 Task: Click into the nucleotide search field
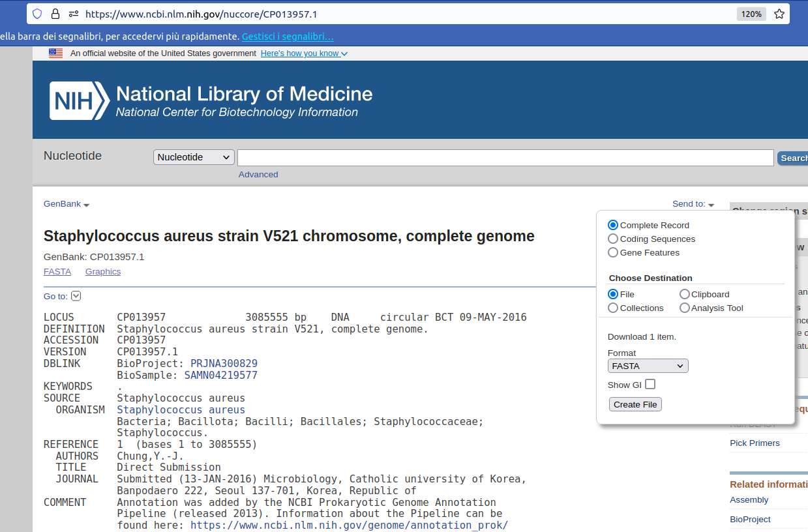(x=505, y=158)
